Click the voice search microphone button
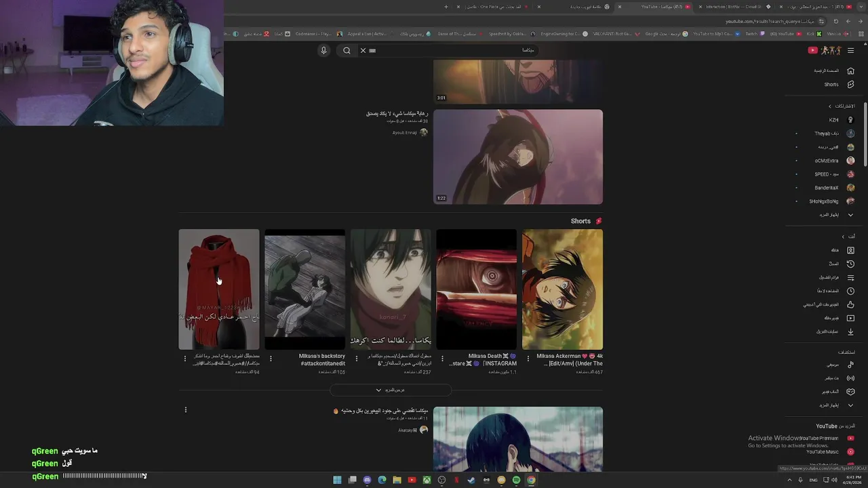 tap(323, 50)
